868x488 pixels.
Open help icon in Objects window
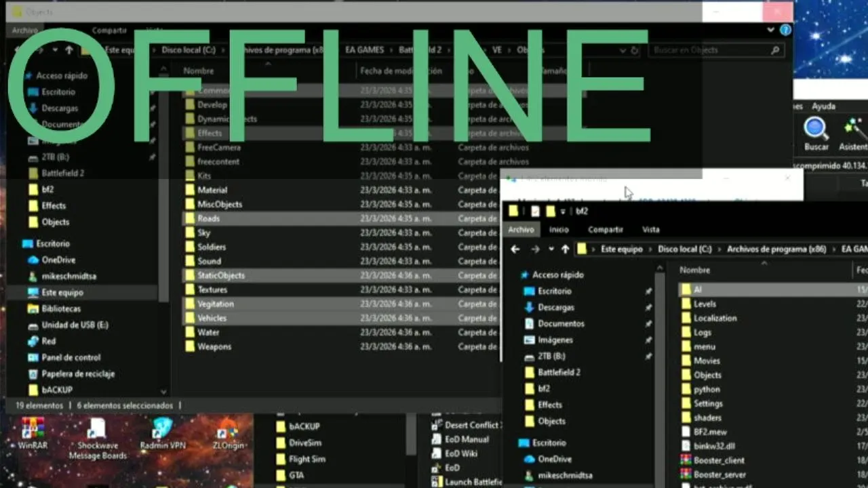click(x=785, y=30)
